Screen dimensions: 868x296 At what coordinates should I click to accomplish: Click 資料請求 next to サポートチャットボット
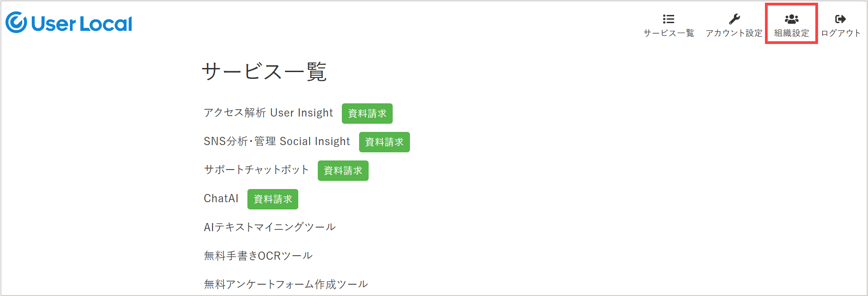click(x=343, y=170)
